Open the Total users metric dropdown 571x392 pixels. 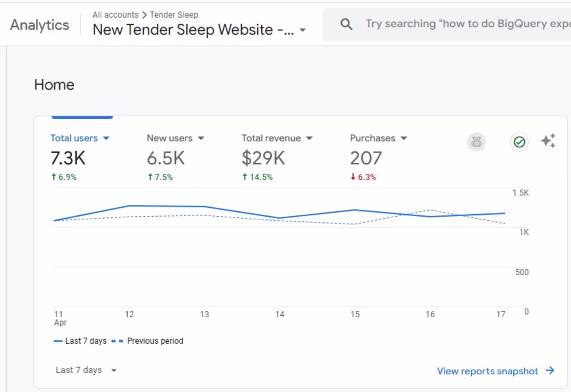106,138
